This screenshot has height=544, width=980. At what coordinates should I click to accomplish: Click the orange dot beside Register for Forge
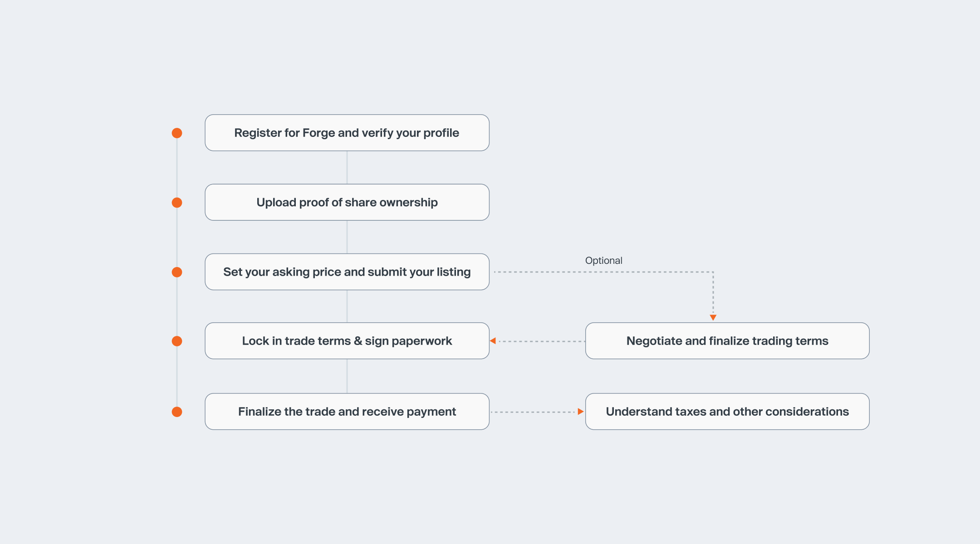tap(177, 133)
